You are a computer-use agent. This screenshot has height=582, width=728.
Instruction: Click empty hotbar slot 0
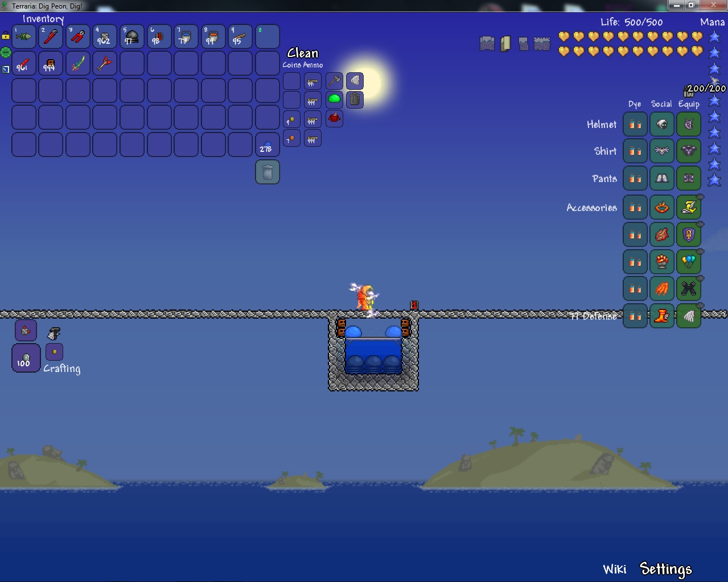pyautogui.click(x=268, y=36)
